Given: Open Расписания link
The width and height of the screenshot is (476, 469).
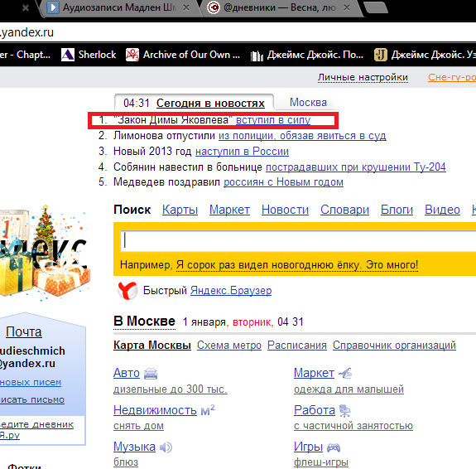Looking at the screenshot, I should (297, 346).
